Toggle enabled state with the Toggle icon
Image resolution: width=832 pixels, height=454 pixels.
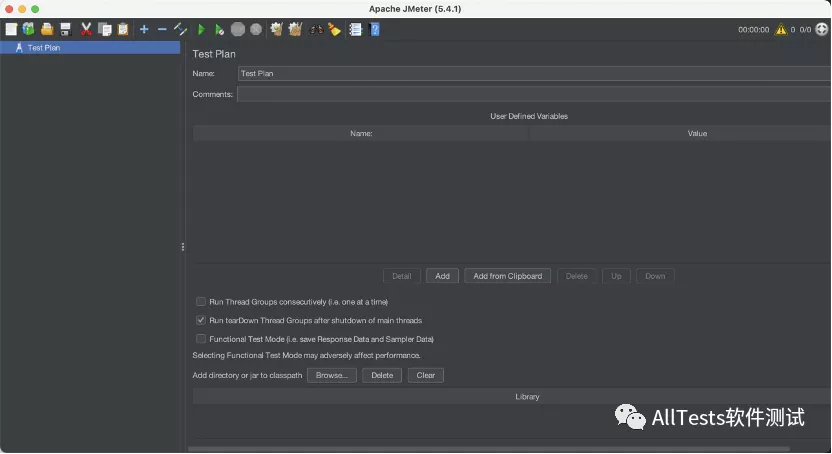(180, 29)
